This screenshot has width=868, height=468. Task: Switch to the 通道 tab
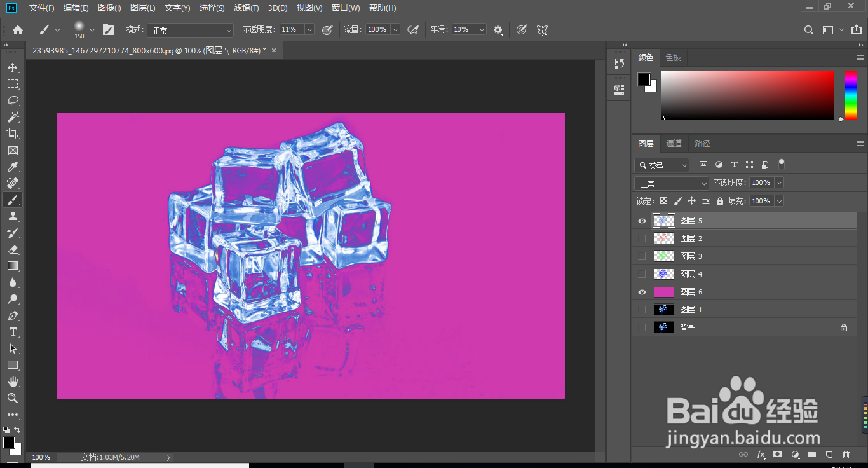[674, 144]
